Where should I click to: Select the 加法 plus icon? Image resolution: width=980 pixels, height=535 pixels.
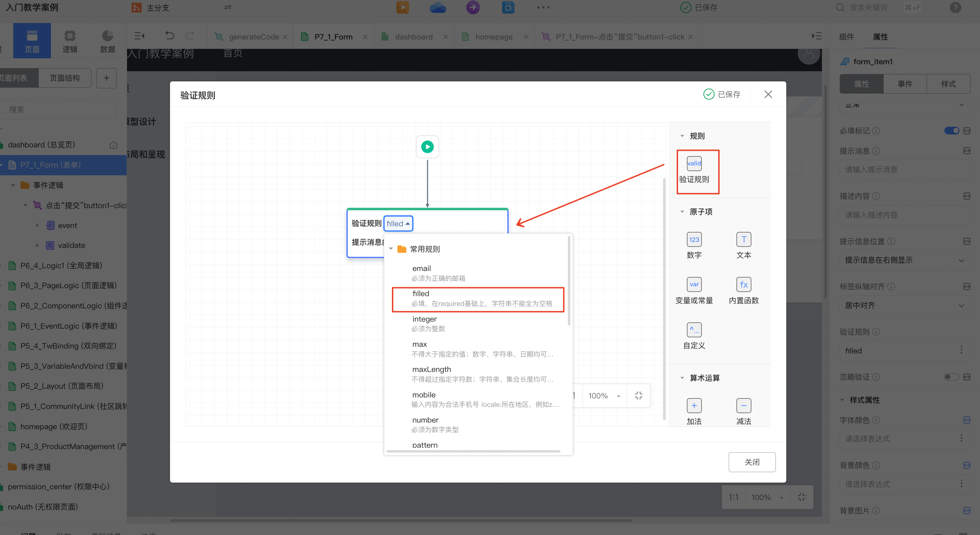[694, 405]
